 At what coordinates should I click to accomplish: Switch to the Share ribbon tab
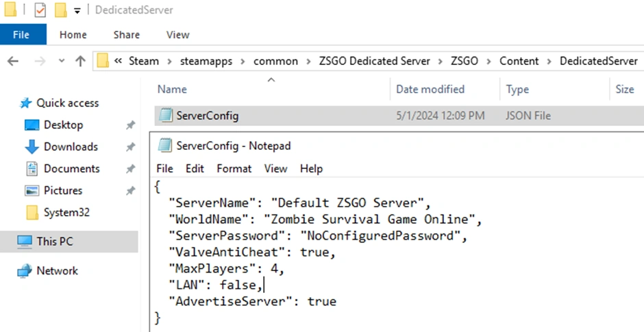point(127,34)
